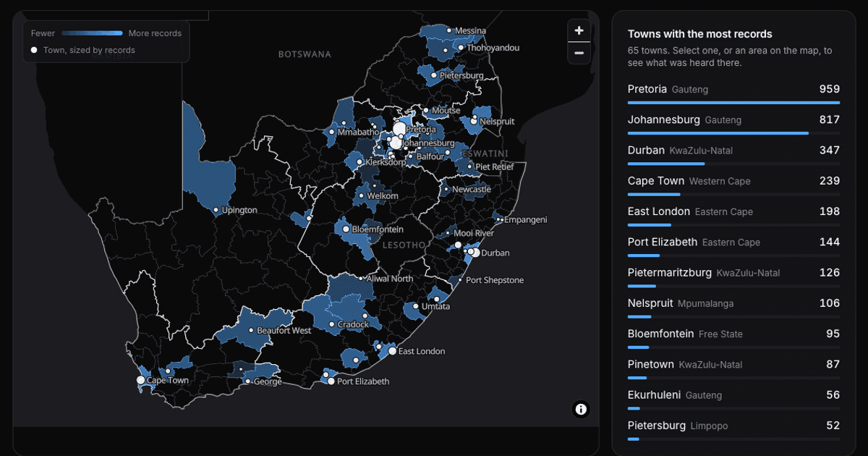Click the Klerksdorp town marker

[x=359, y=162]
